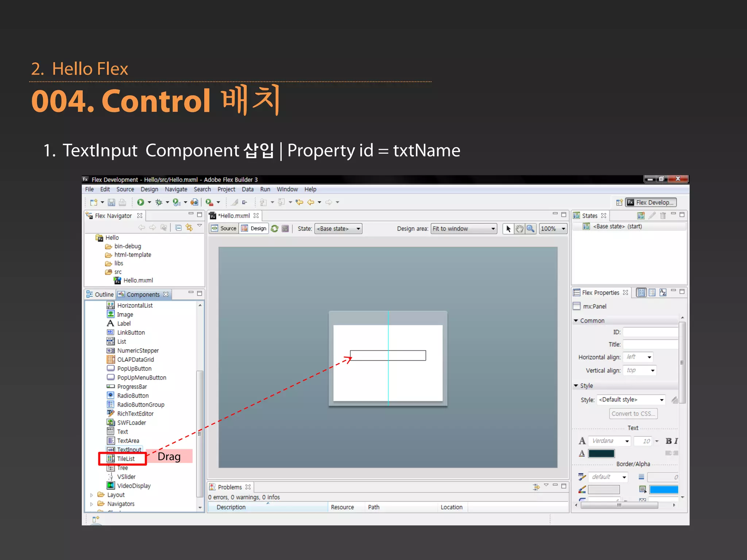Open the Window menu
The width and height of the screenshot is (747, 560).
coord(287,189)
